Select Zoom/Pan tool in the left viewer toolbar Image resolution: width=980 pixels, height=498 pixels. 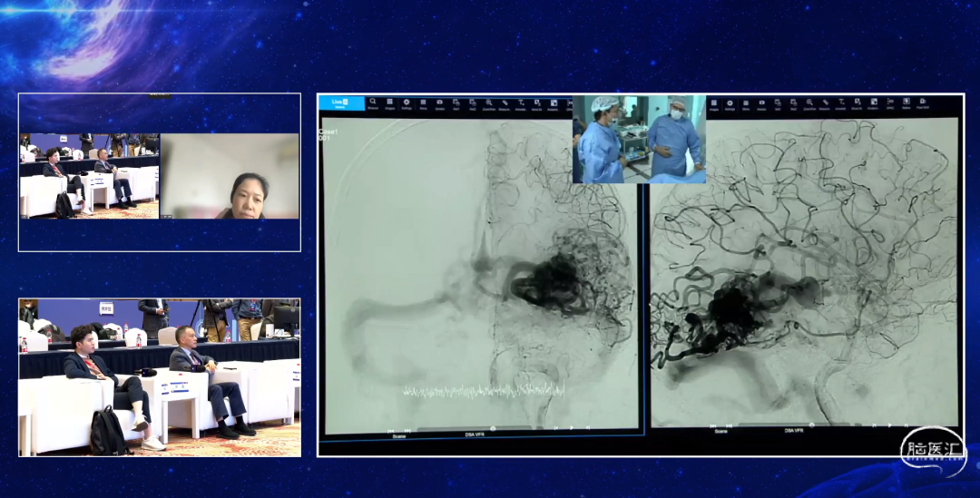[489, 103]
